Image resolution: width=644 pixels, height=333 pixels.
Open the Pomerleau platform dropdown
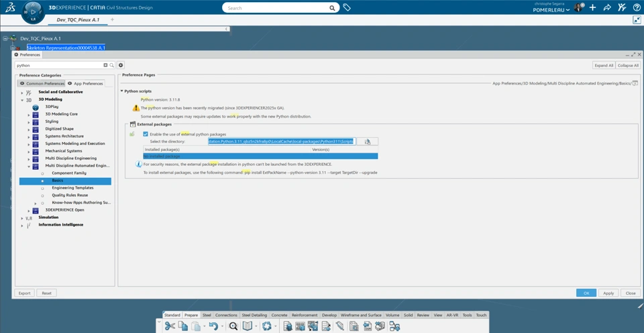tap(551, 10)
